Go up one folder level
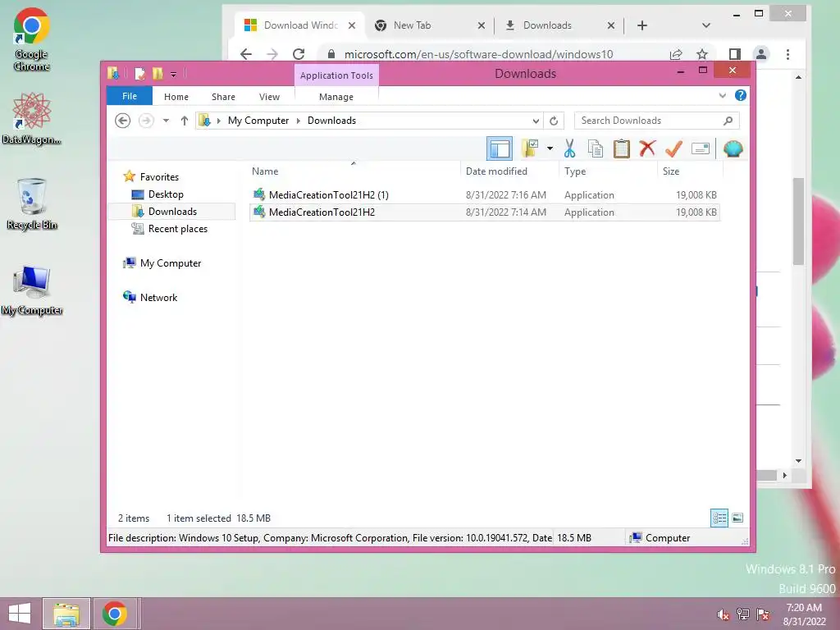840x630 pixels. (185, 121)
